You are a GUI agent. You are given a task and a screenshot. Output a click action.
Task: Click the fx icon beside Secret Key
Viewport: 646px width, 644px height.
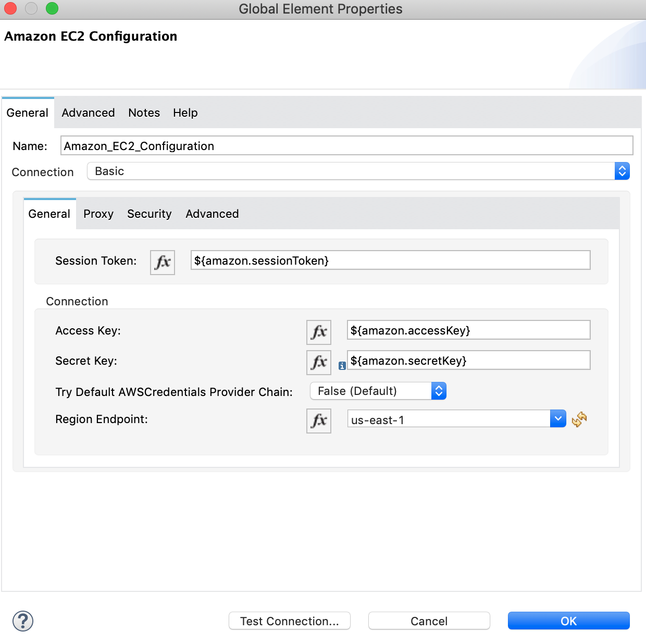[x=318, y=362]
